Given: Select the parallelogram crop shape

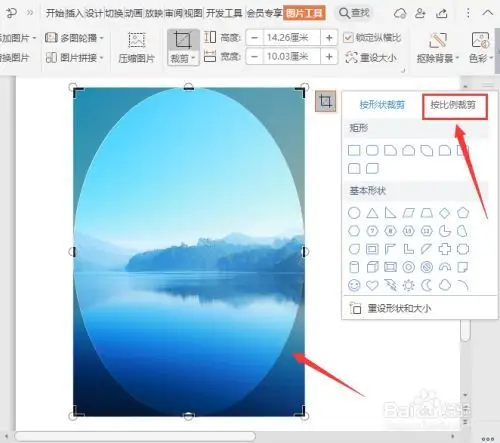Looking at the screenshot, I should [x=408, y=213].
